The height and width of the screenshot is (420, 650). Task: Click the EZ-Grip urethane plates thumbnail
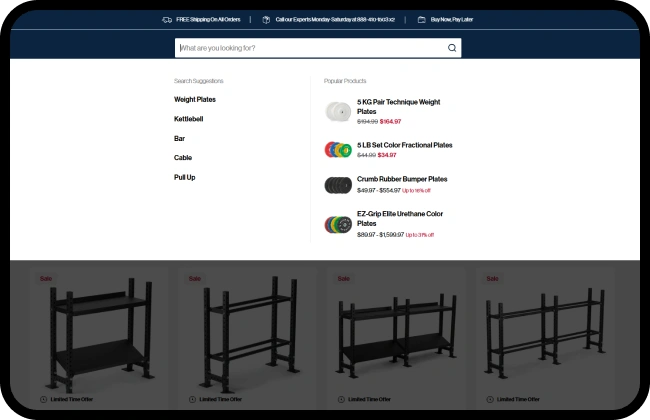pyautogui.click(x=338, y=225)
